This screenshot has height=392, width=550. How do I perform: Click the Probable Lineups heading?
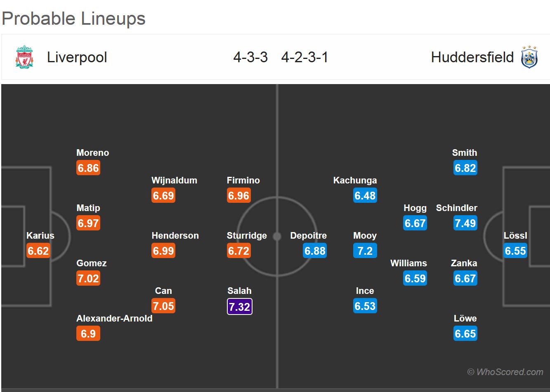[x=74, y=19]
